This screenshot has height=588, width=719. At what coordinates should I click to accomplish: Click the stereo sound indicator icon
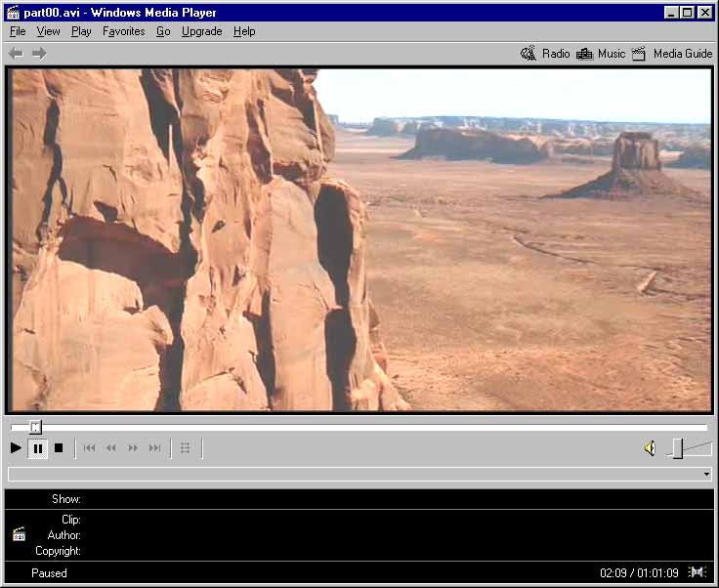coord(698,572)
